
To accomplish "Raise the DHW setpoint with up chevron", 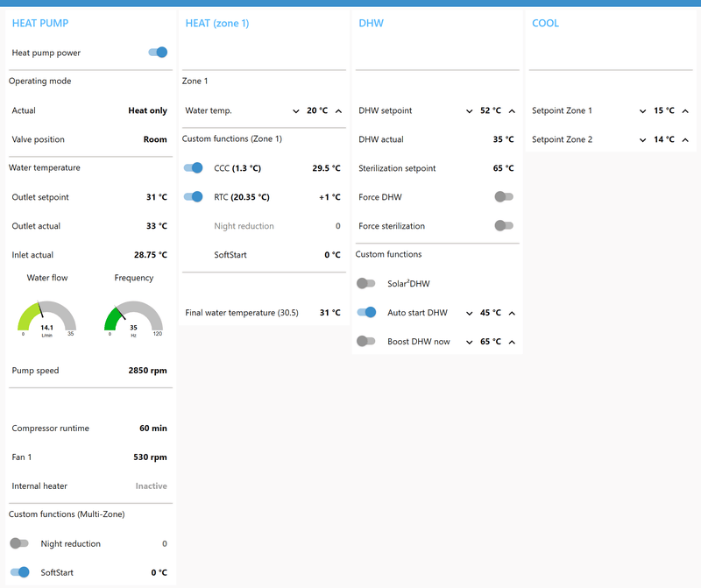I will 512,111.
